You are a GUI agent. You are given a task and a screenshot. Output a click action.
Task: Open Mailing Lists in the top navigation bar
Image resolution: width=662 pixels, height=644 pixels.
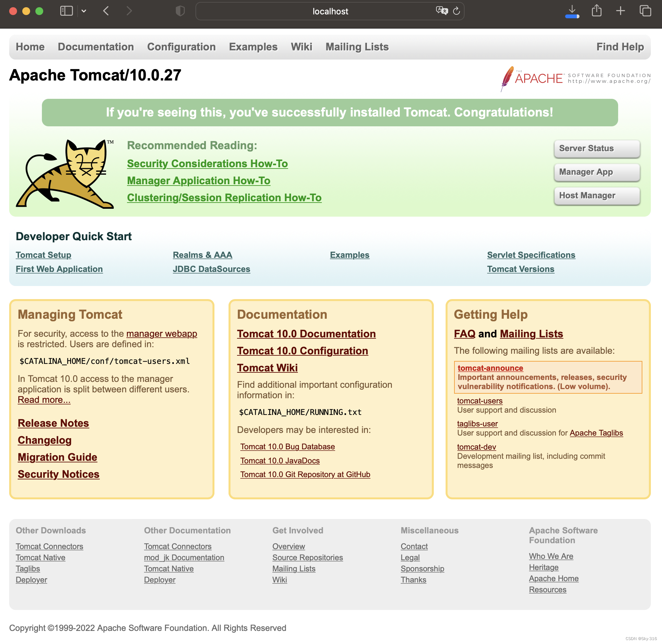click(x=357, y=47)
